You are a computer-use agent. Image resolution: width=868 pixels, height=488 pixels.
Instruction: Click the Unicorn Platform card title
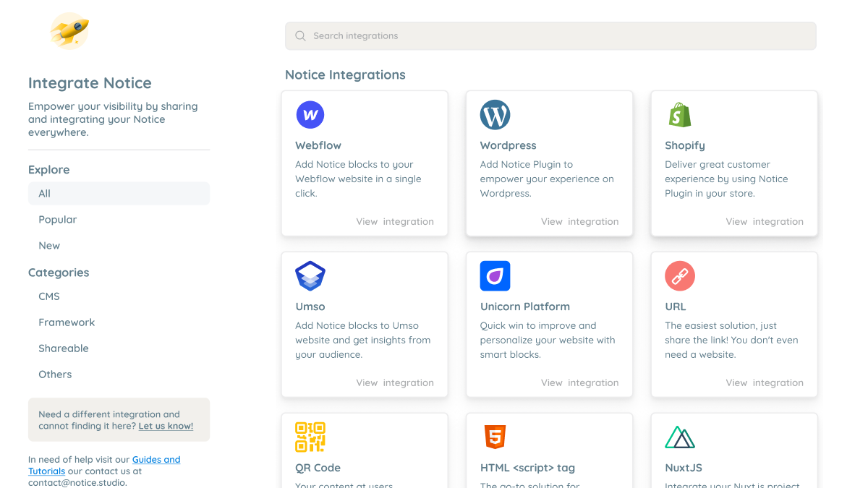(525, 307)
